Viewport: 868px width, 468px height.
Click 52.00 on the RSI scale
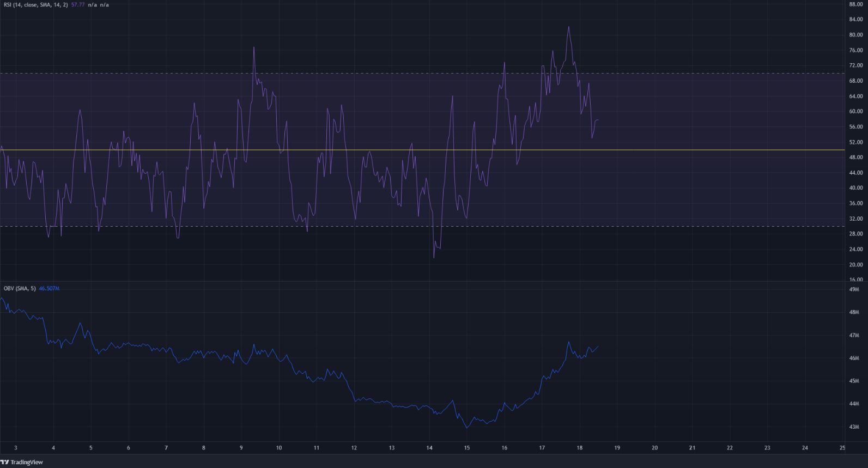coord(855,142)
